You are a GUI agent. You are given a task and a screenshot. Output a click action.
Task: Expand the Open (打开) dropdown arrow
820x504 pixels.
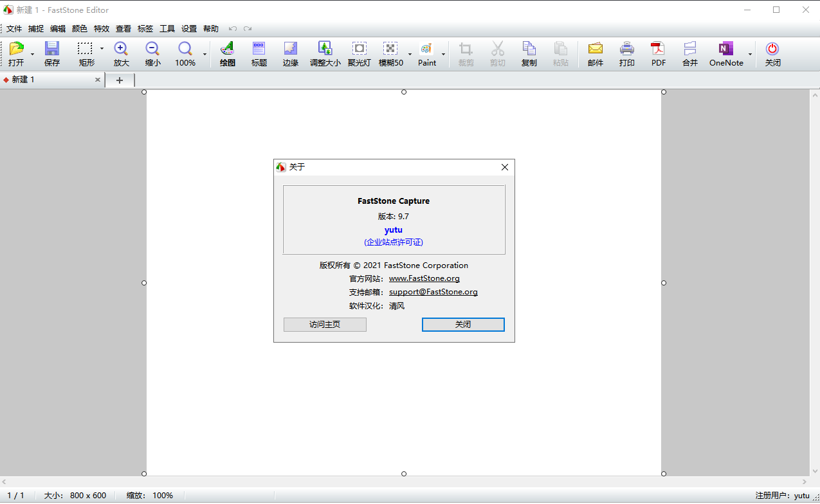click(x=33, y=55)
